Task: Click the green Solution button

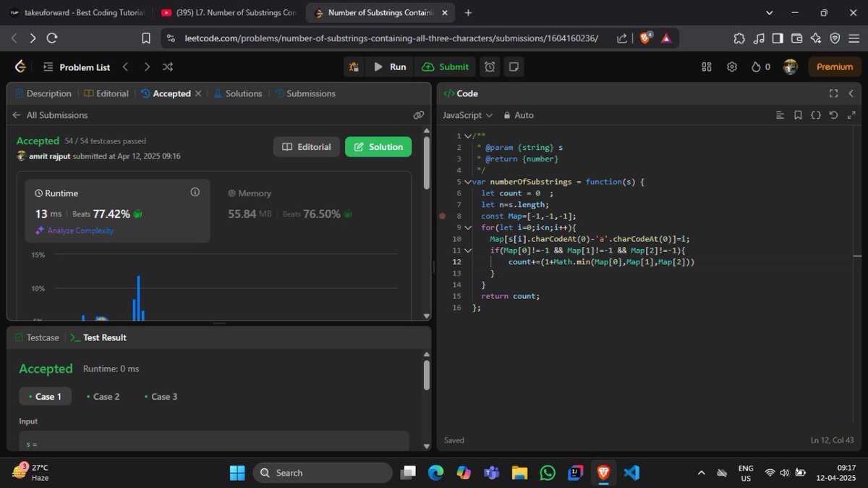Action: tap(378, 147)
